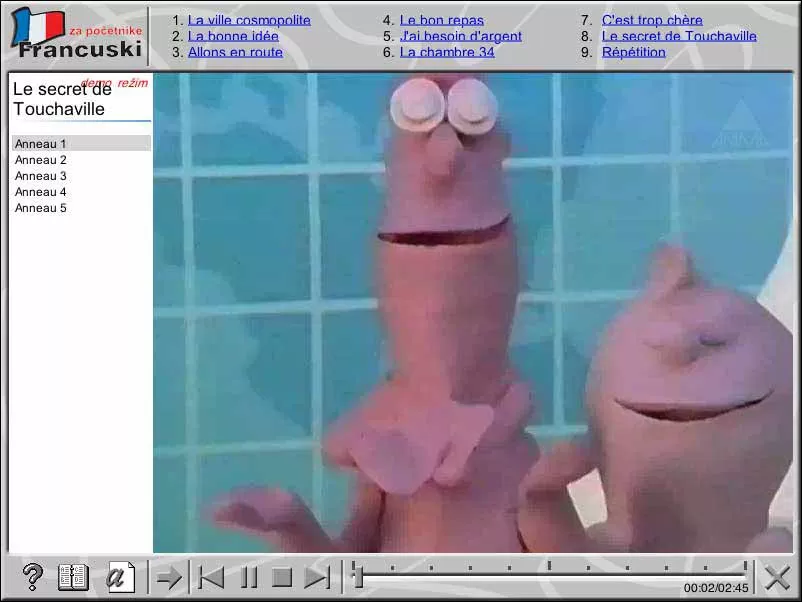The width and height of the screenshot is (802, 602).
Task: Skip to previous segment button
Action: 211,578
